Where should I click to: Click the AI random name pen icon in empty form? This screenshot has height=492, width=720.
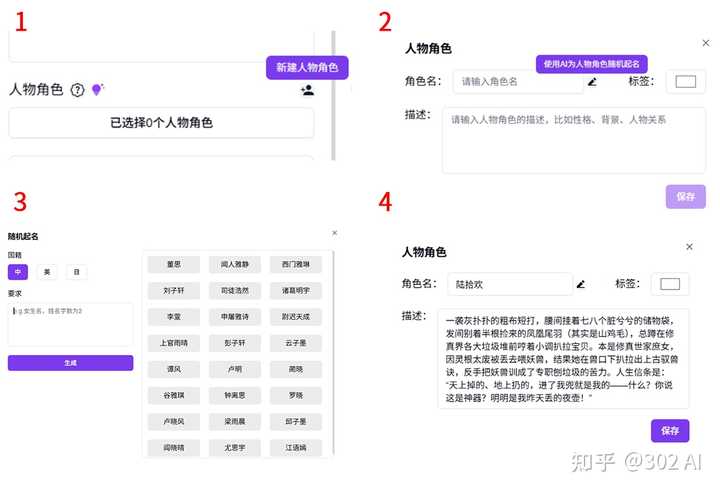[x=592, y=82]
